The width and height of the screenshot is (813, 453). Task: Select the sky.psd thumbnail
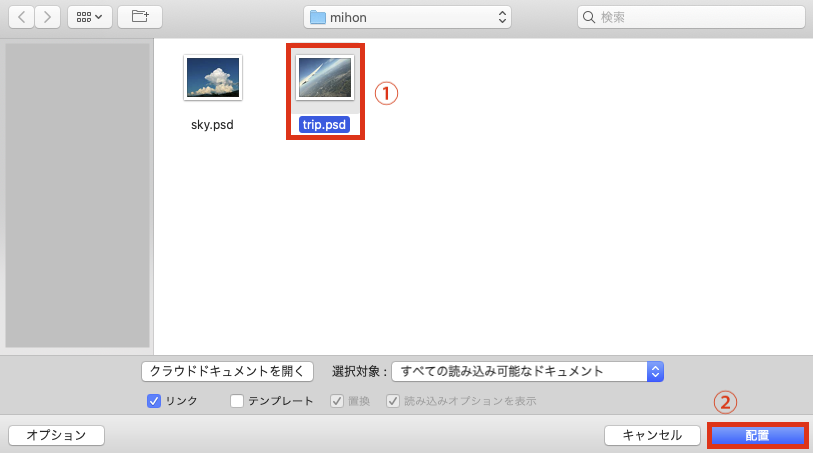coord(213,78)
